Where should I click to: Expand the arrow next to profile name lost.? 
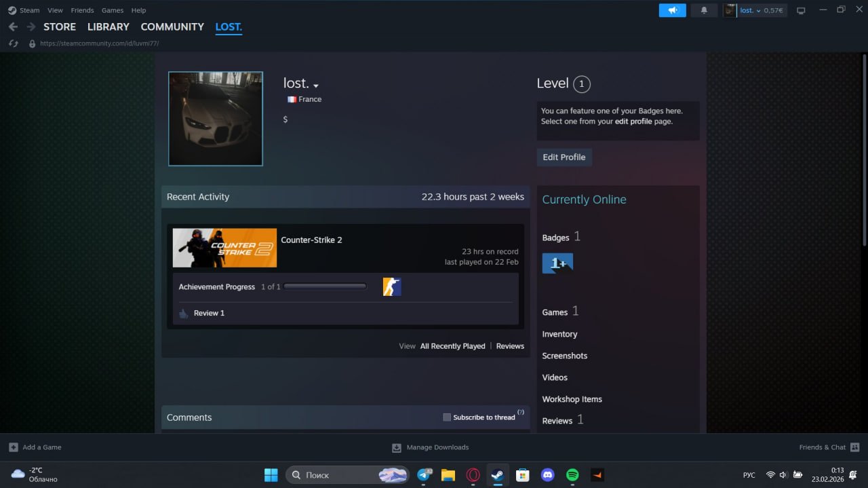tap(316, 86)
